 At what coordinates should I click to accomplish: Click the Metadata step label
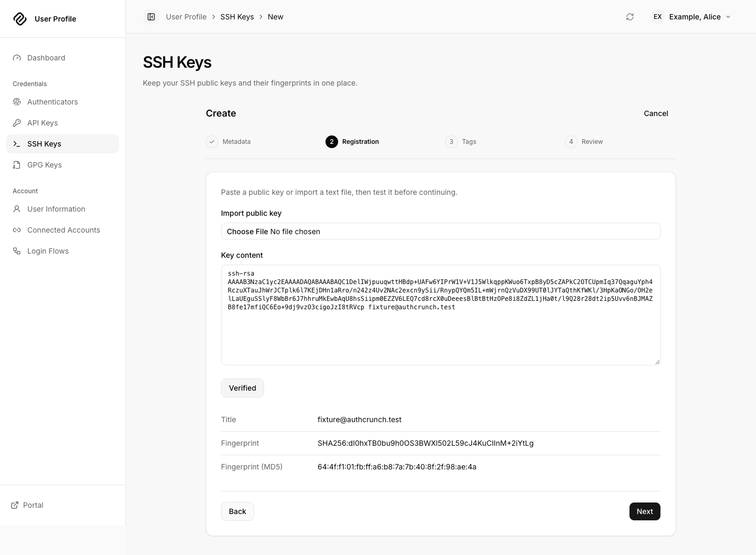237,142
